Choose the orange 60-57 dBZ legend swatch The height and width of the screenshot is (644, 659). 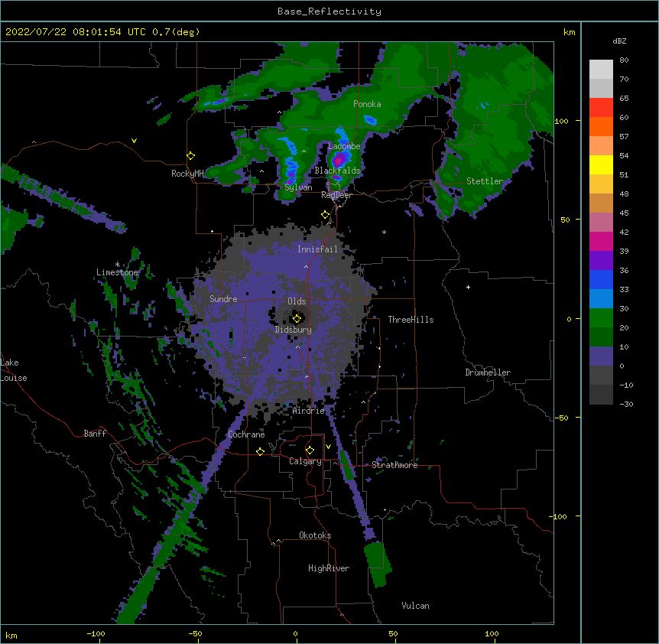pyautogui.click(x=601, y=126)
